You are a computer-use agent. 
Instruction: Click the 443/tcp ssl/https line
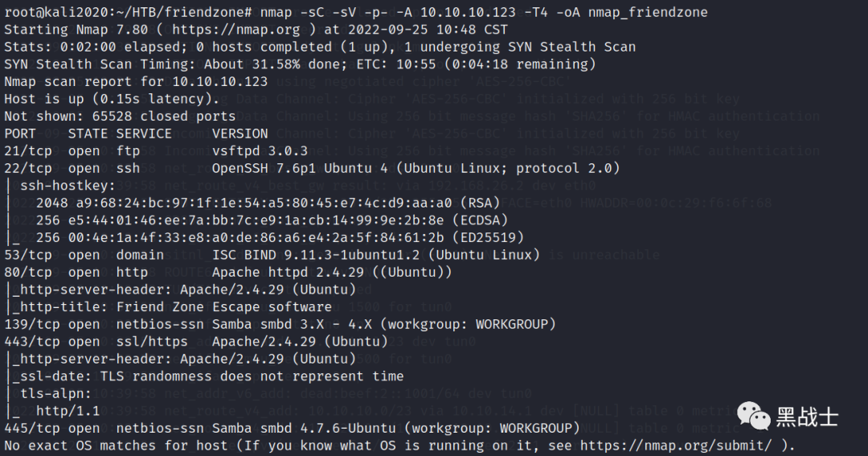point(196,342)
